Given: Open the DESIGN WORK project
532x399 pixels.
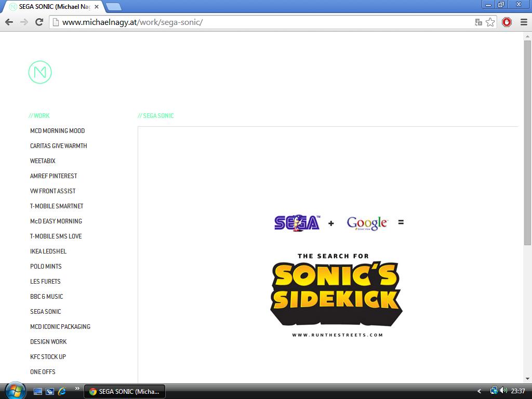Looking at the screenshot, I should [x=48, y=342].
